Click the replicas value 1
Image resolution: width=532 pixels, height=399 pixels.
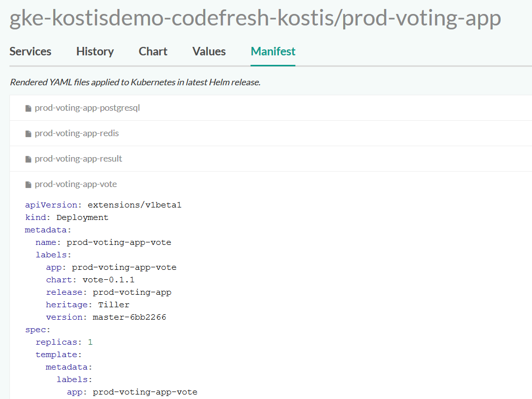point(90,342)
